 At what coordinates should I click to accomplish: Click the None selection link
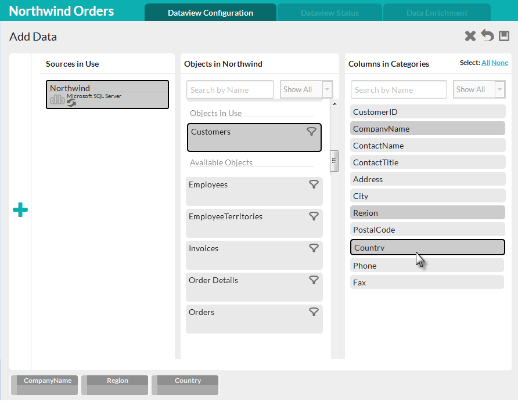[x=499, y=63]
